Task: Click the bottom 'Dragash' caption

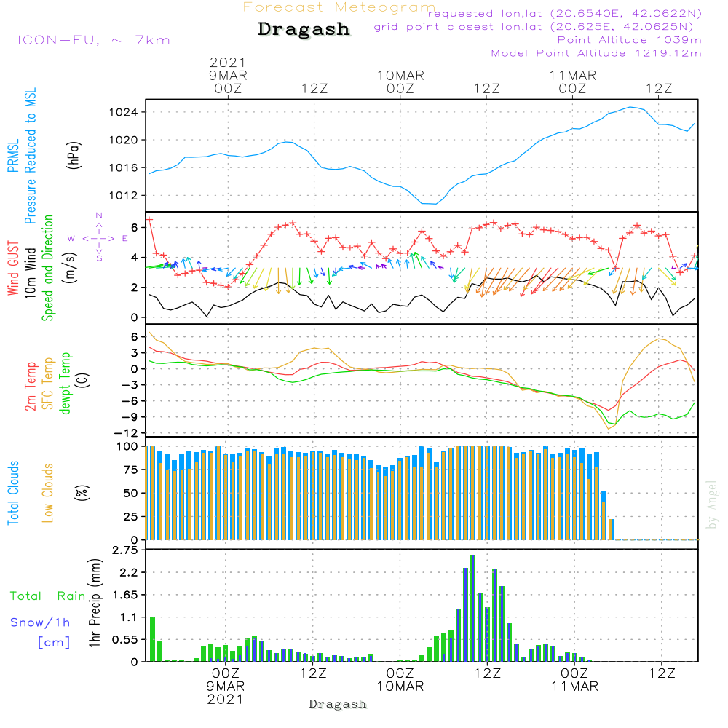Action: (x=338, y=704)
